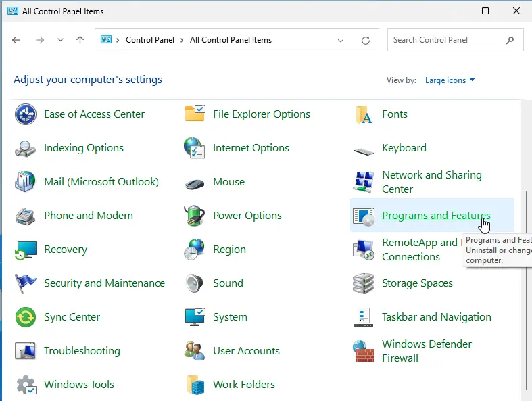
Task: Open the Network and Sharing Center link
Action: tap(431, 182)
